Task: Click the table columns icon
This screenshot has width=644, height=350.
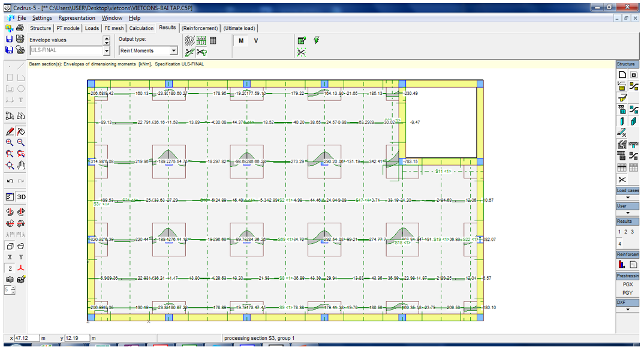Action: click(x=213, y=40)
